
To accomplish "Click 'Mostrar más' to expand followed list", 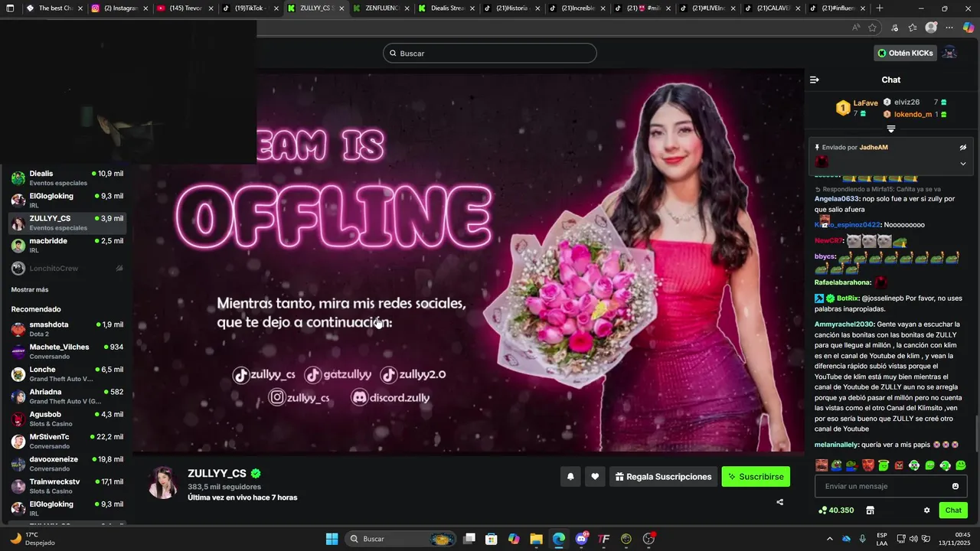I will click(30, 290).
